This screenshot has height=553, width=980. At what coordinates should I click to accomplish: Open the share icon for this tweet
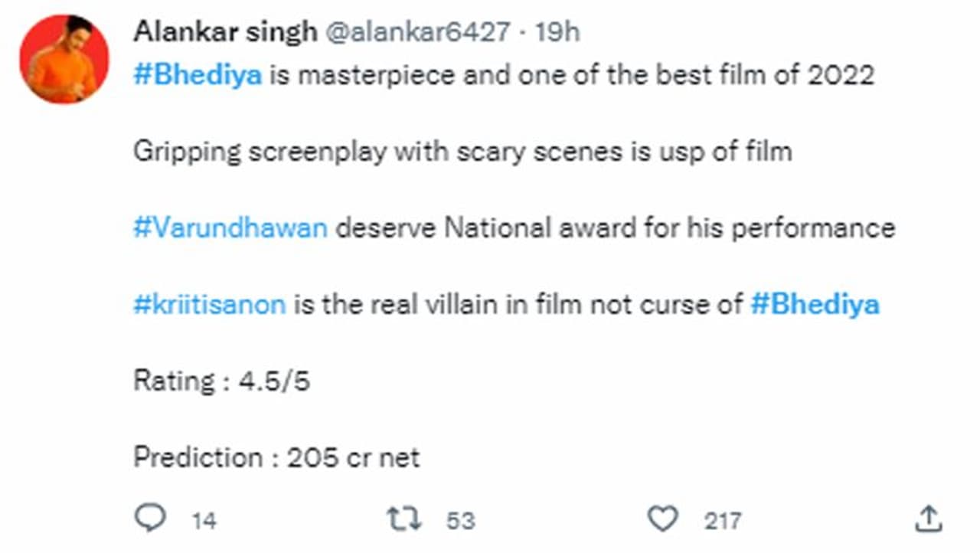[x=929, y=519]
